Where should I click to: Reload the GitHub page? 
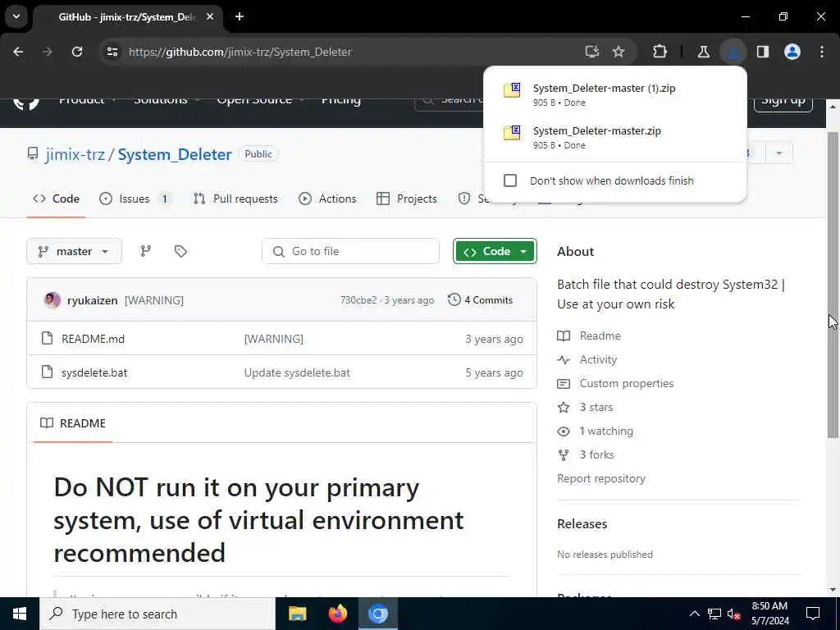(x=77, y=52)
